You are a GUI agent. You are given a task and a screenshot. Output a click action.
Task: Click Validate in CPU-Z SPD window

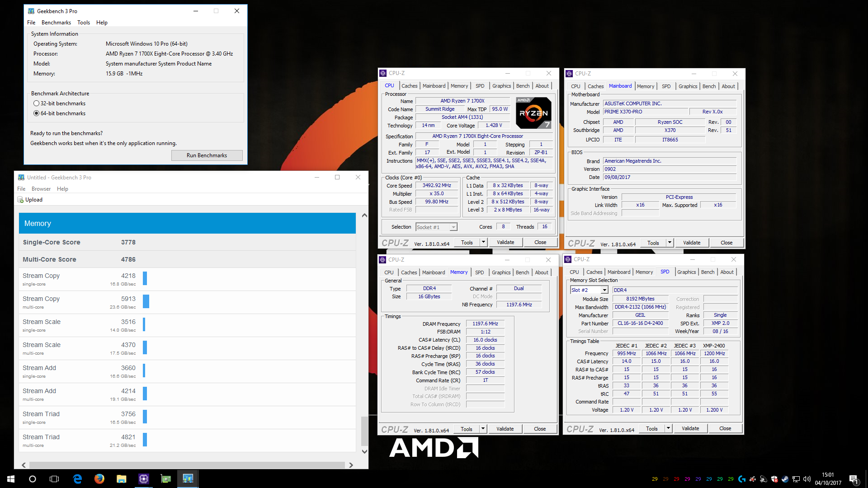(690, 428)
